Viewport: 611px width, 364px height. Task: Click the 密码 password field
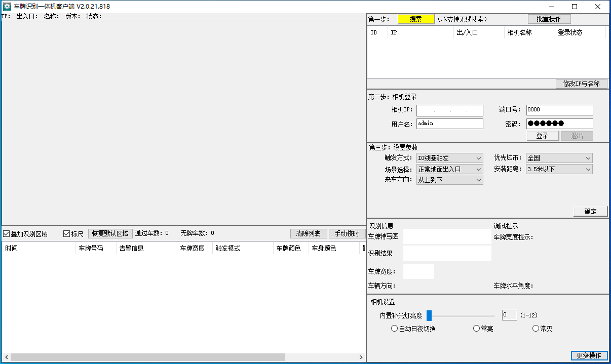click(559, 124)
